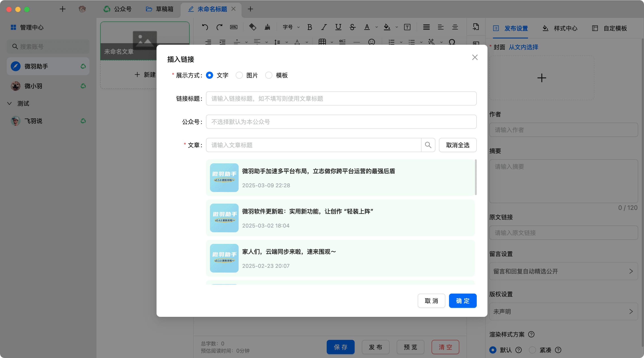This screenshot has width=644, height=358.
Task: Confirm with the 确定 button
Action: [x=462, y=301]
